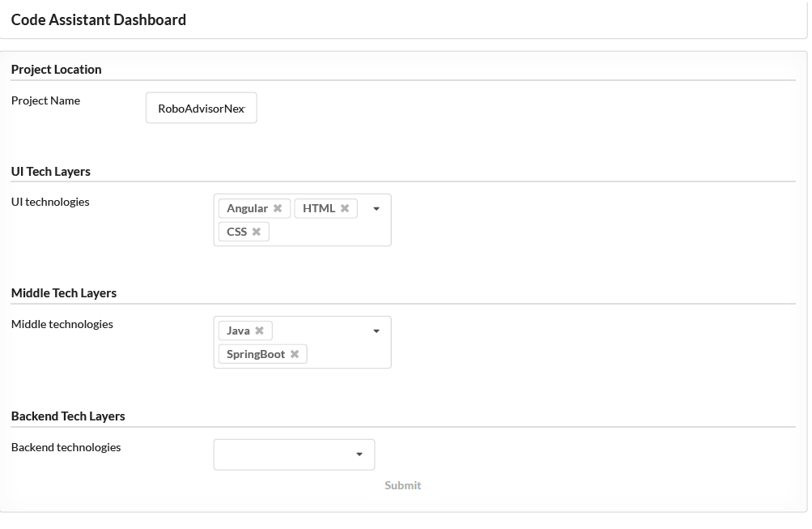Open the Middle technologies dropdown arrow

(376, 331)
